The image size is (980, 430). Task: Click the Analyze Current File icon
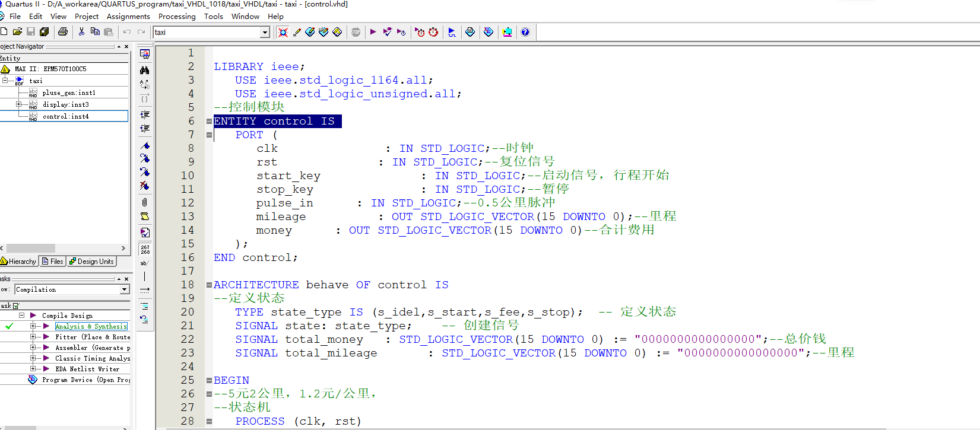point(145,232)
